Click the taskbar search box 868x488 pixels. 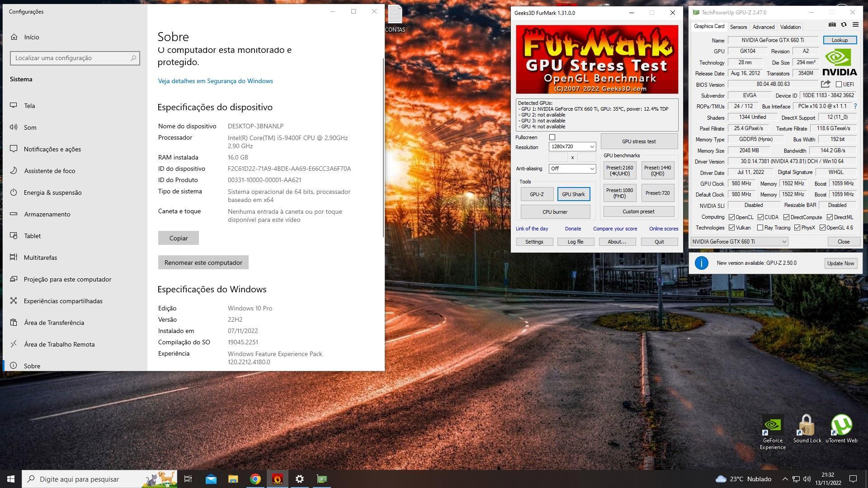99,479
